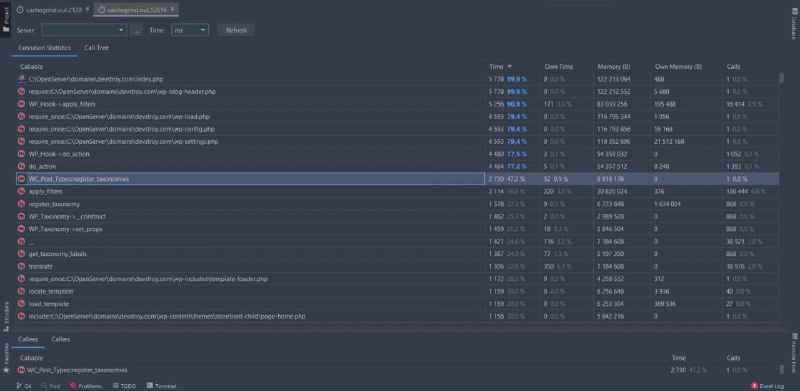Screen dimensions: 800x391
Task: Click time value 5 256 for WP_Hook->apply_filters
Action: coord(496,104)
